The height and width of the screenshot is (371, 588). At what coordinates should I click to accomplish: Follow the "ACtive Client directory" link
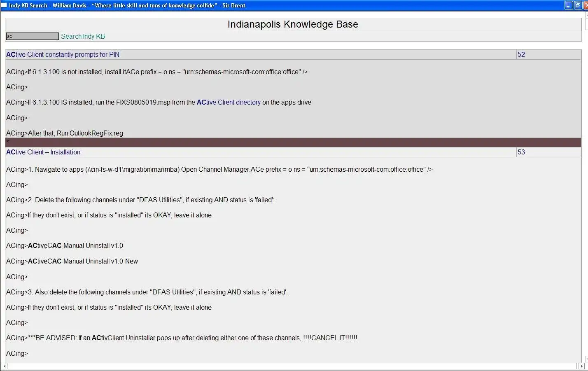(x=229, y=102)
